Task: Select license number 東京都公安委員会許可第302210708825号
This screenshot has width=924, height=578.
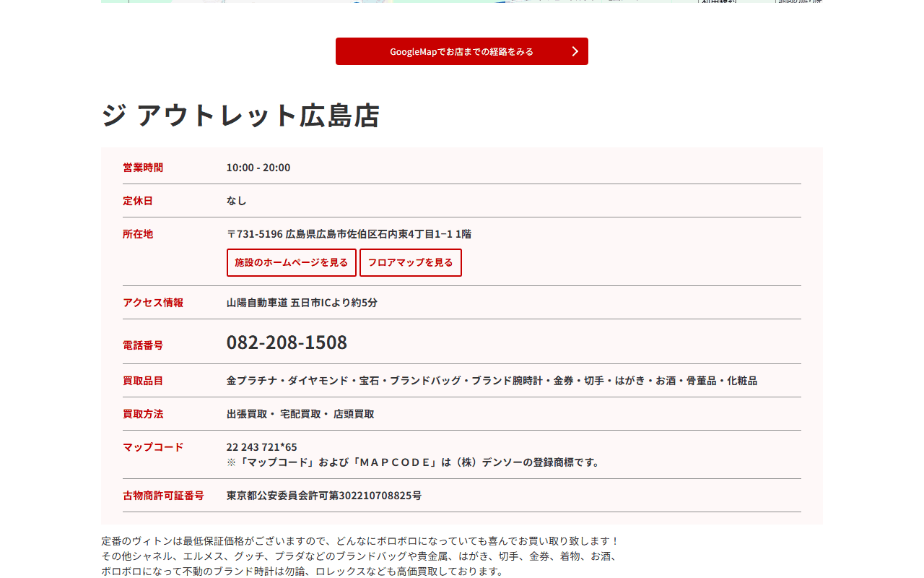Action: pyautogui.click(x=324, y=496)
